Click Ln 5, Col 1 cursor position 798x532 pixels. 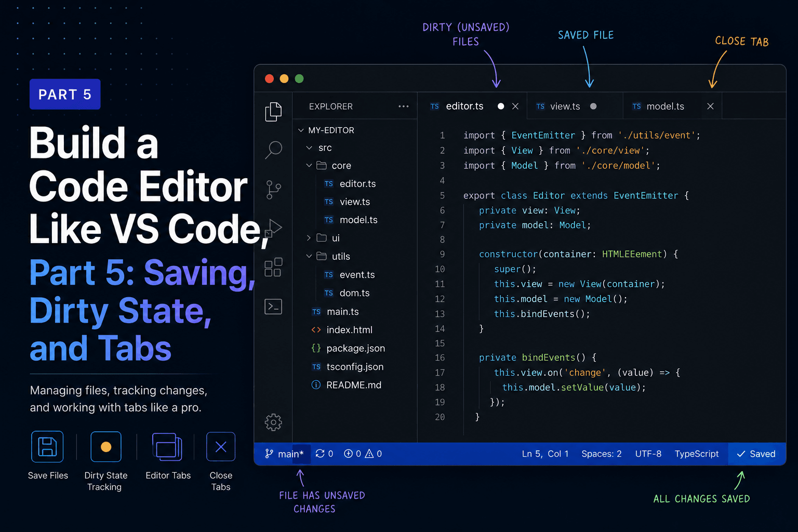coord(545,454)
